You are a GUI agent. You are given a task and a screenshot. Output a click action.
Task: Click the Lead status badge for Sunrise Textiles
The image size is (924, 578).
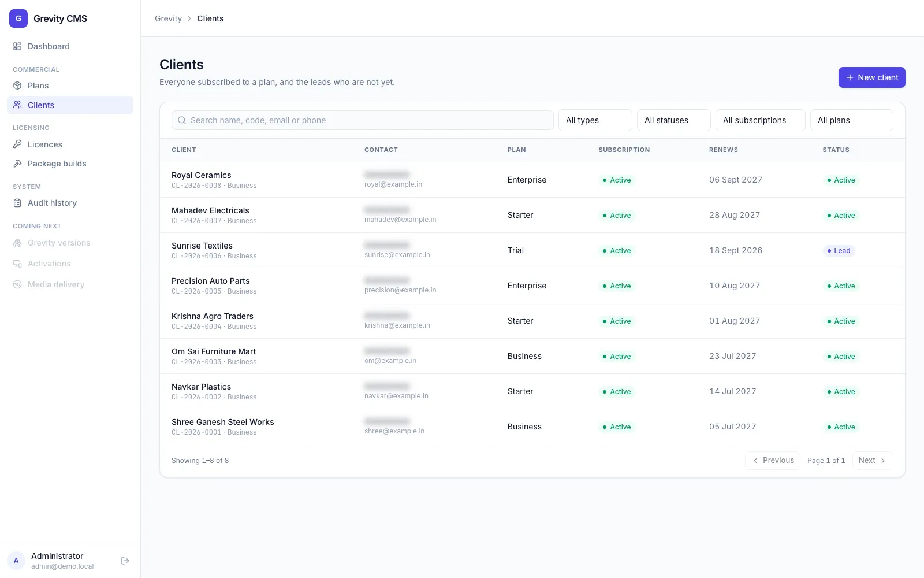(x=839, y=251)
